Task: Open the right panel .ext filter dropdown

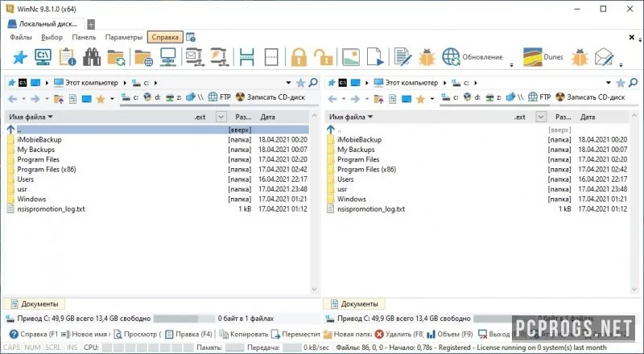Action: 541,117
